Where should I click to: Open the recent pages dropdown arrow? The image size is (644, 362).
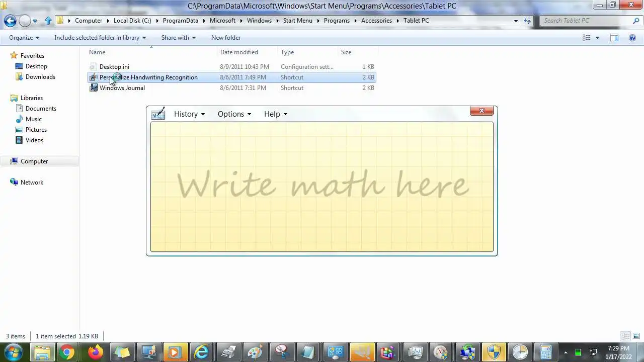pos(35,21)
